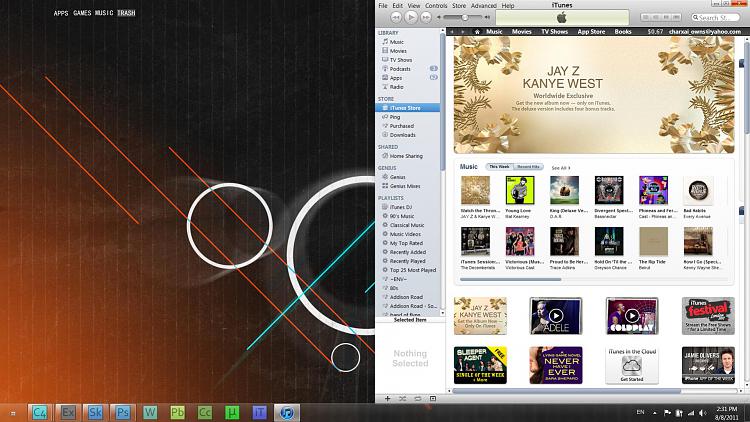Switch to the Books store tab

tap(623, 32)
